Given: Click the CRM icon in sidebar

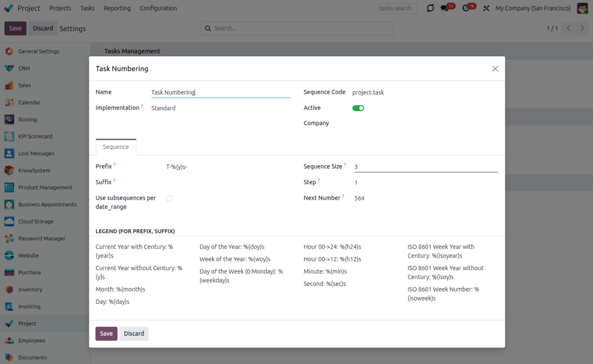Looking at the screenshot, I should click(x=9, y=68).
